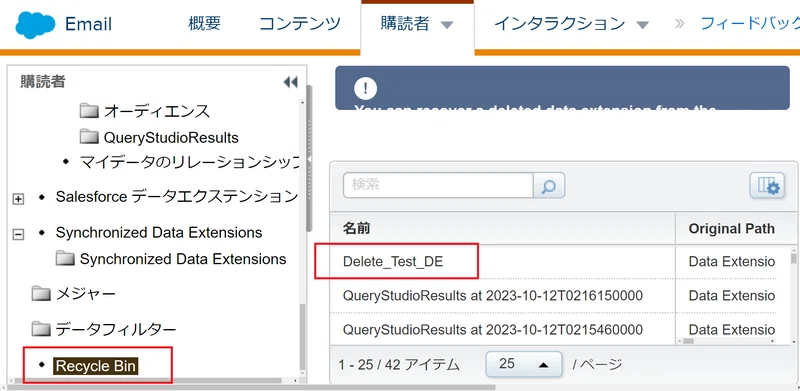The width and height of the screenshot is (800, 391).
Task: Click the panel splitter collapse handle
Action: [310, 160]
